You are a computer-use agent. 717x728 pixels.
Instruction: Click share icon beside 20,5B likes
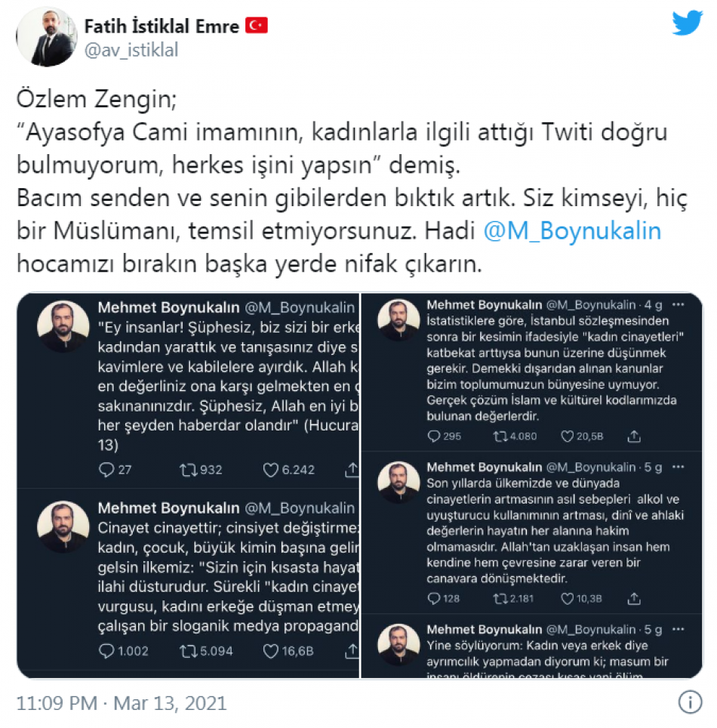point(634,436)
